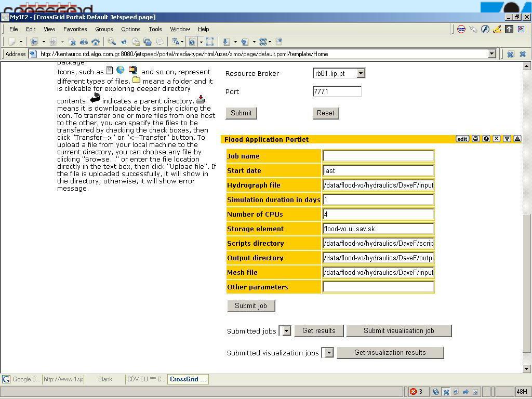Open the New page dropdown arrow
The width and height of the screenshot is (532, 399).
(x=21, y=42)
